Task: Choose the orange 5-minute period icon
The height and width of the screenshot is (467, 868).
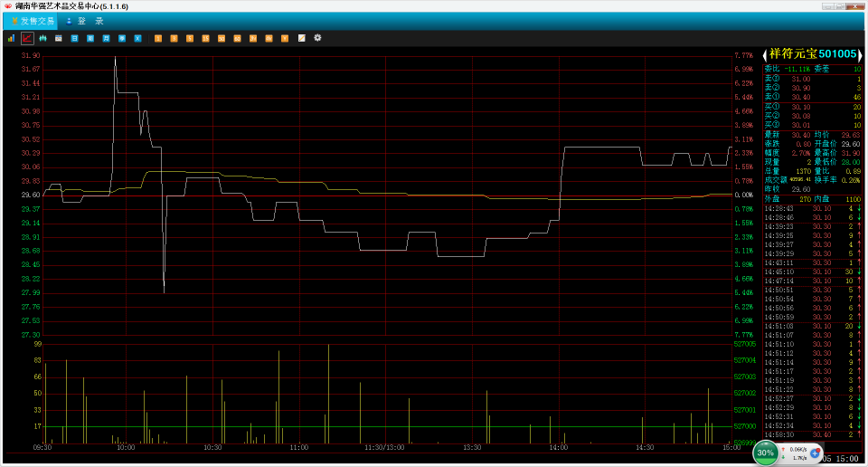Action: point(190,38)
